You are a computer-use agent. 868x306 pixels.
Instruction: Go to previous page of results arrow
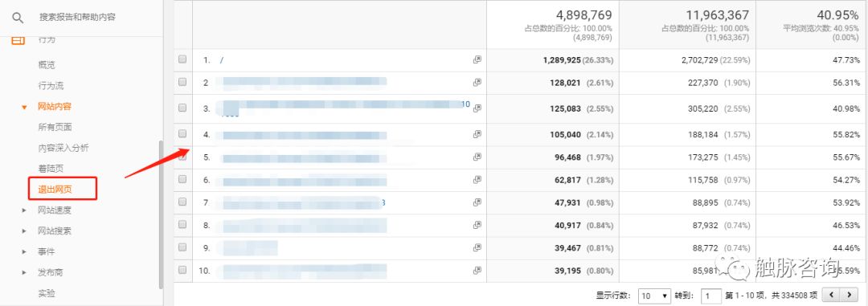click(x=832, y=295)
